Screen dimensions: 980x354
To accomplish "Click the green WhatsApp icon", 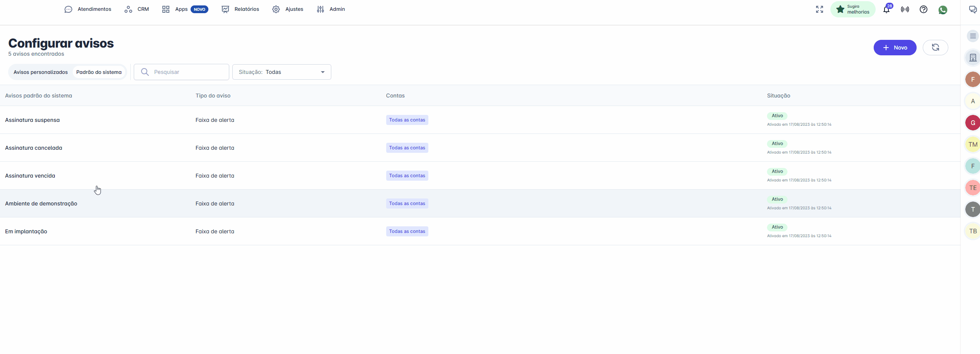I will pos(943,10).
